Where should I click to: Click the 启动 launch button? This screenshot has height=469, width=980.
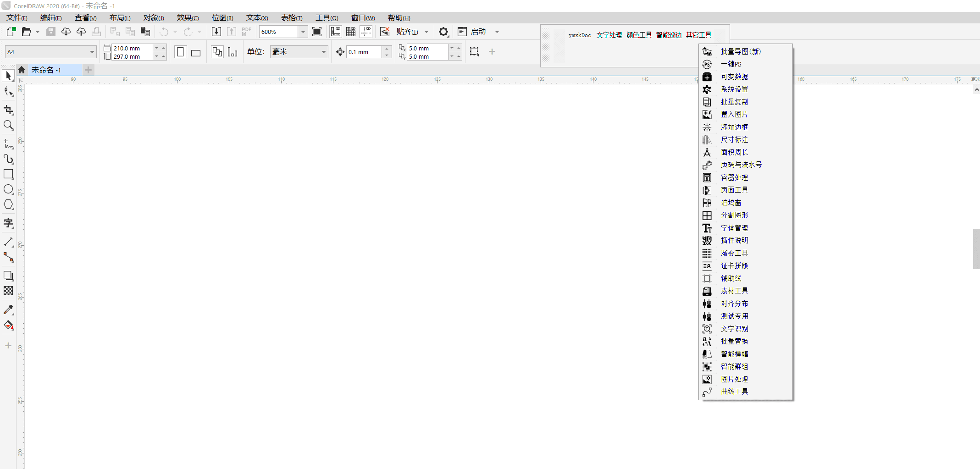point(472,32)
